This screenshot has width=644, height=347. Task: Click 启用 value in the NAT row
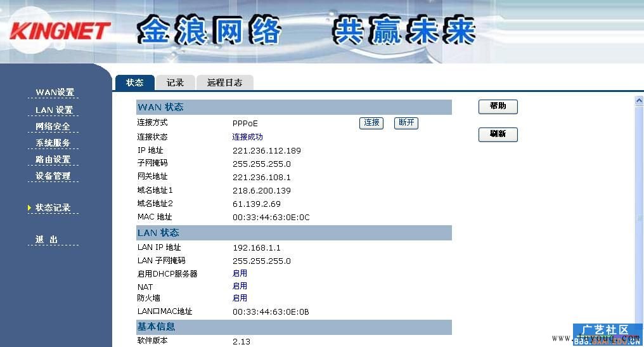coord(240,286)
